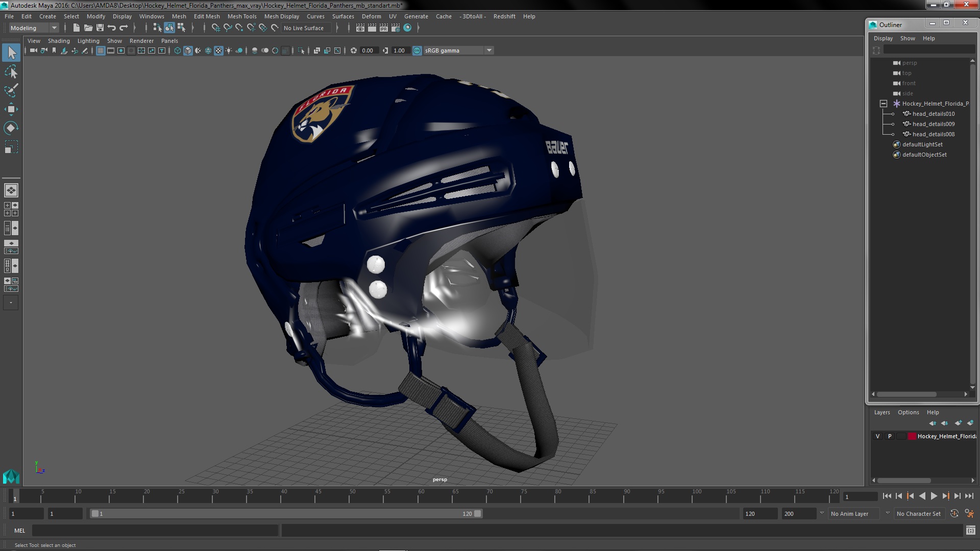Activate the Select Tool arrow
Image resolution: width=980 pixels, height=551 pixels.
pos(11,53)
